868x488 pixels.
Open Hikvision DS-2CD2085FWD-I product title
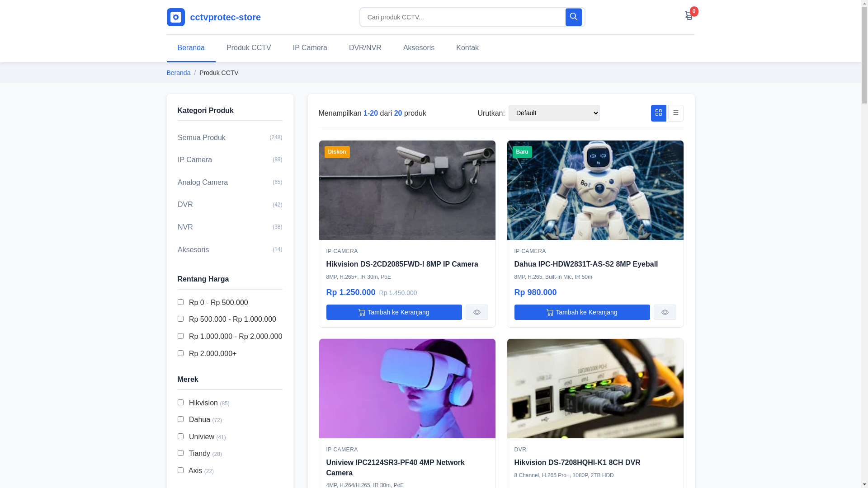[402, 264]
